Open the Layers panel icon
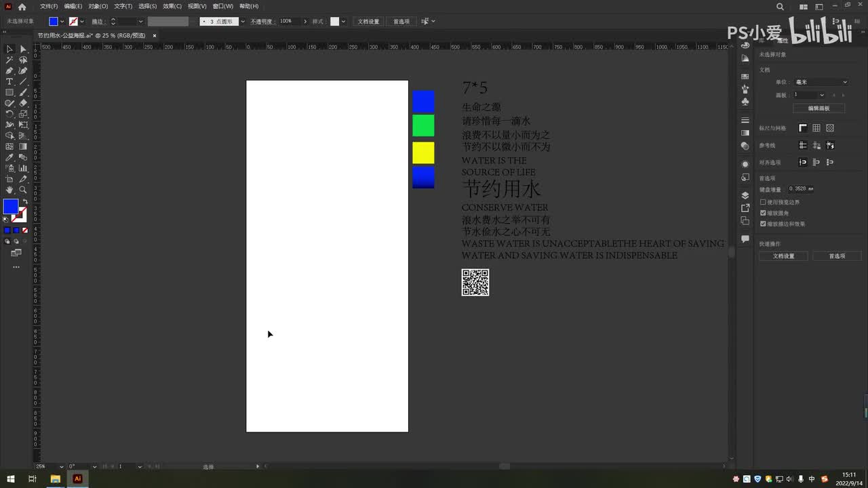Image resolution: width=868 pixels, height=488 pixels. [745, 195]
